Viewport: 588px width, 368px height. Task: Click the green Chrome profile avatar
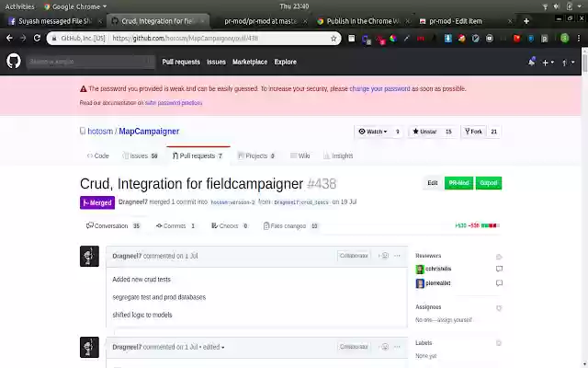coord(565,39)
